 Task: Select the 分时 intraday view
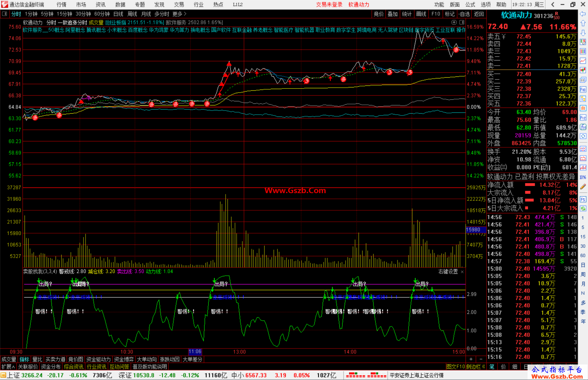click(x=16, y=14)
